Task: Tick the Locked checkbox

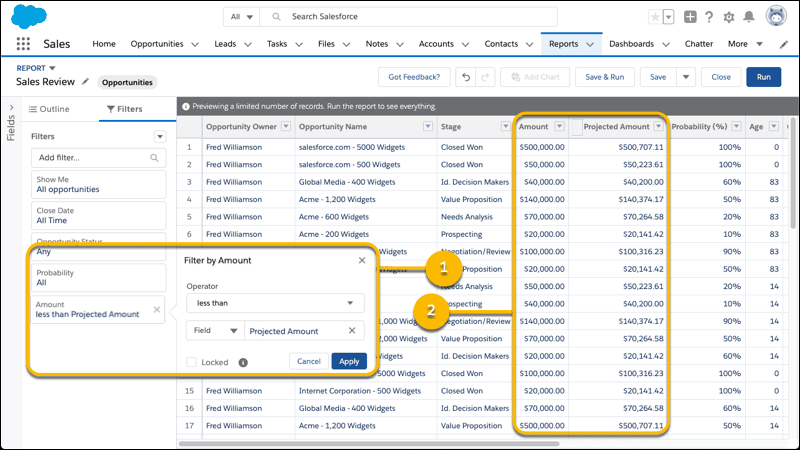Action: click(191, 362)
